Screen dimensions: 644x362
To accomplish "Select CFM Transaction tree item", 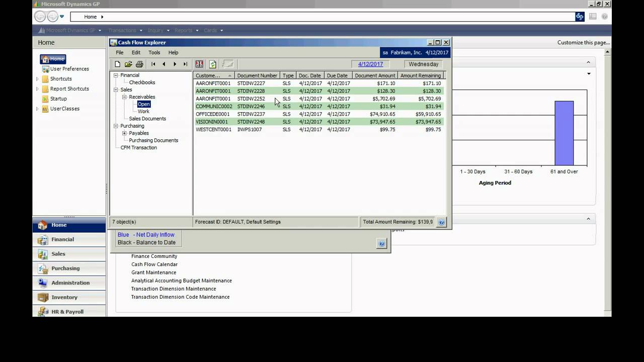I will tap(139, 148).
